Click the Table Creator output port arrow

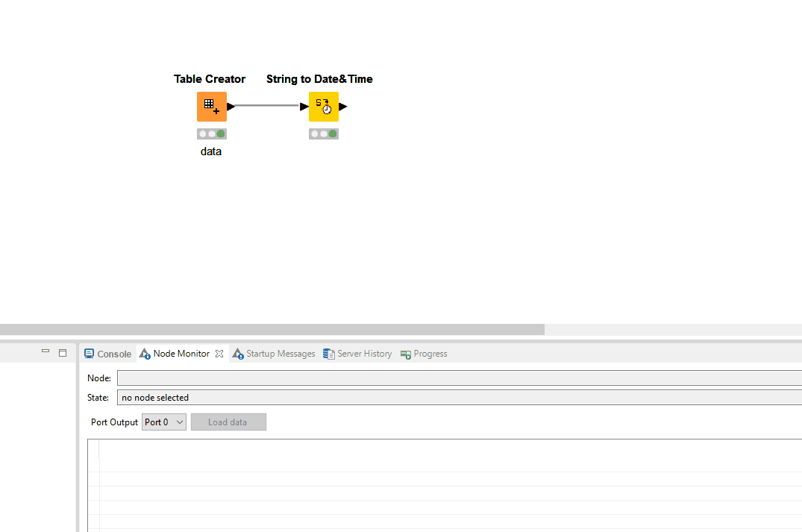tap(231, 107)
